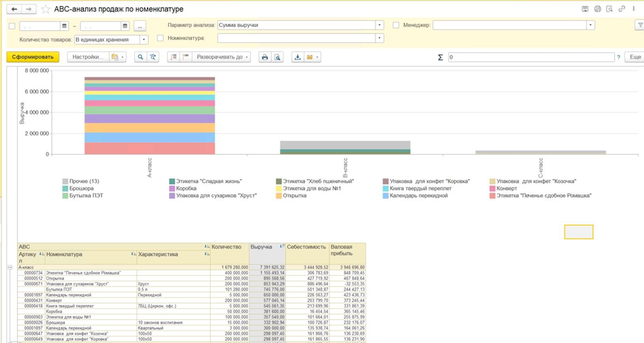Viewport: 644px width, 343px height.
Task: Tick the Номенклатура filter checkbox
Action: click(x=160, y=39)
